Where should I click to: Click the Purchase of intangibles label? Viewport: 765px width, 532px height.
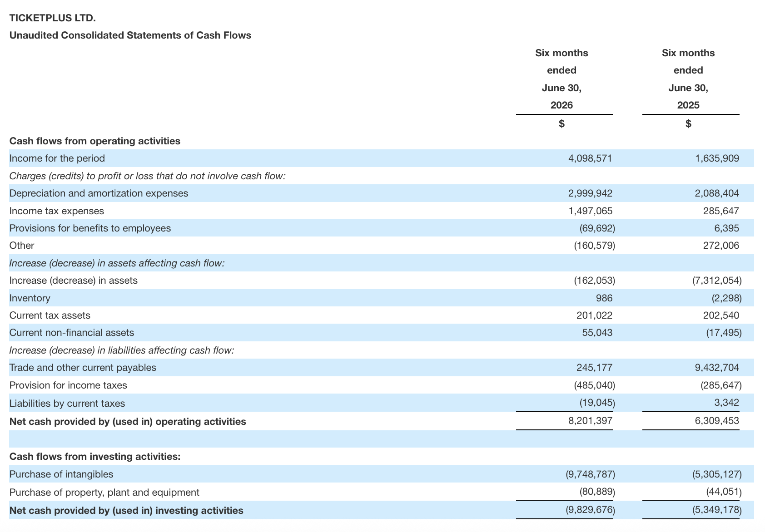[x=61, y=474]
